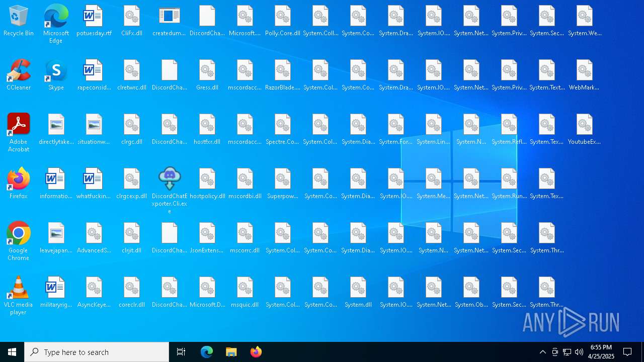Viewport: 644px width, 362px height.
Task: Select the Skype desktop shortcut
Action: [56, 75]
